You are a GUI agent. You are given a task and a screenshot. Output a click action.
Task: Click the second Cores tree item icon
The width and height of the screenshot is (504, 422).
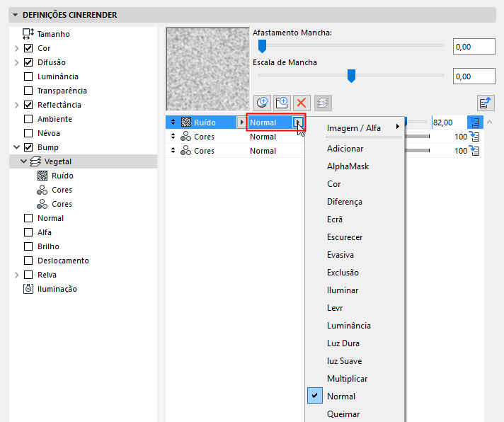[42, 204]
